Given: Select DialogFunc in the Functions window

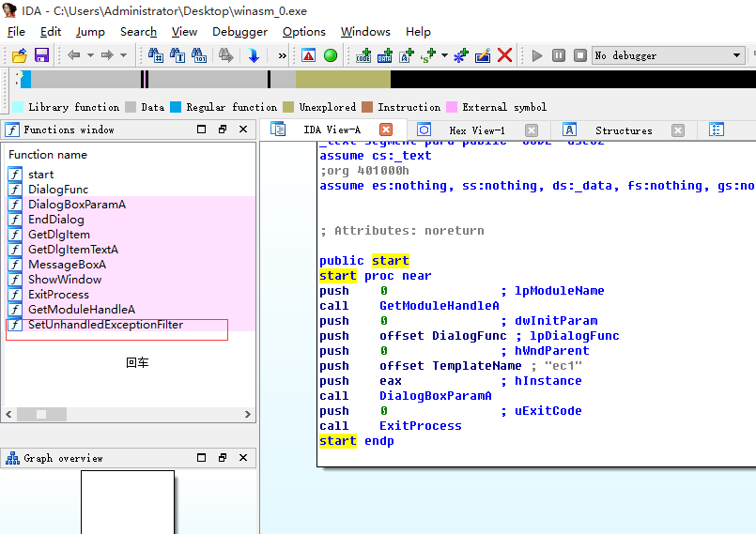Looking at the screenshot, I should (58, 190).
